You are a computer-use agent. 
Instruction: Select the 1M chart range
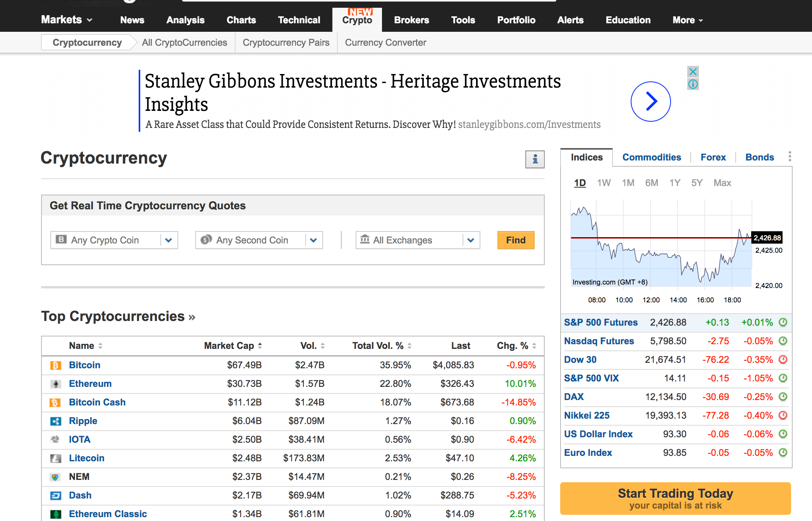[628, 183]
